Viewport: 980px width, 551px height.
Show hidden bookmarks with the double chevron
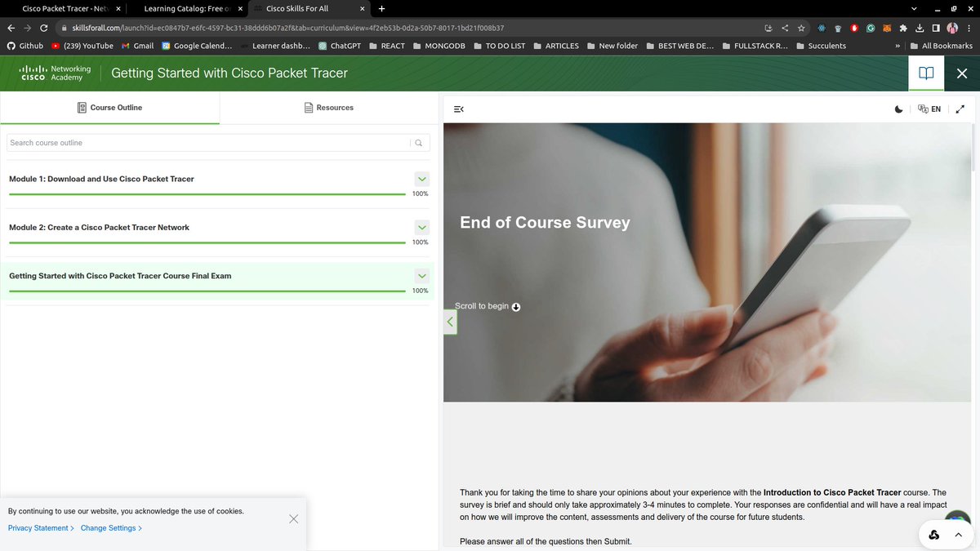[x=898, y=46]
